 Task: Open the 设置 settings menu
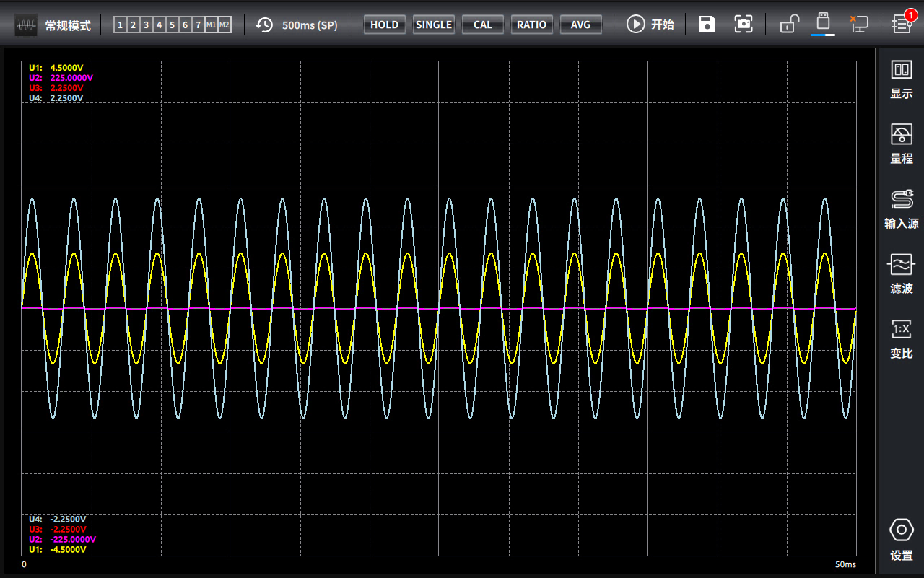tap(902, 540)
